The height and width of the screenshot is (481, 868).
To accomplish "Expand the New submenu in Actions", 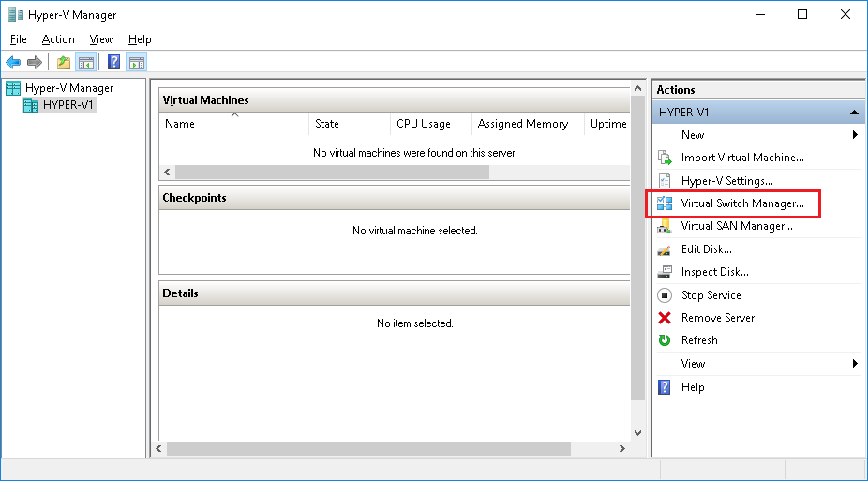I will [x=855, y=134].
